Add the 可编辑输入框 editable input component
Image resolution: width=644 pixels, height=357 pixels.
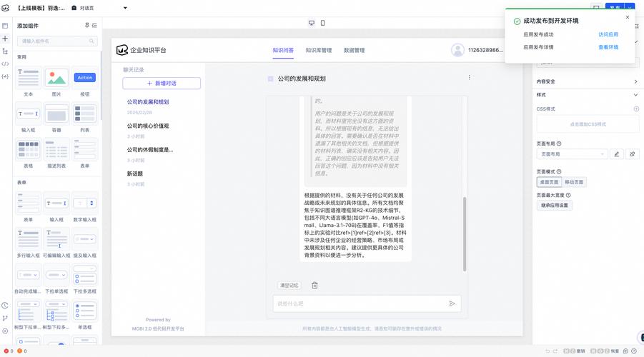coord(56,243)
